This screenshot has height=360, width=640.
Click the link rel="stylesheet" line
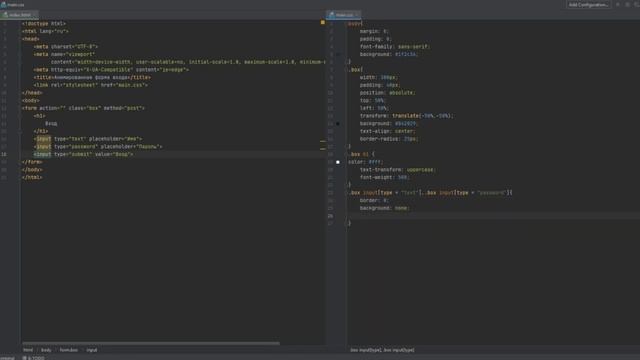point(91,85)
